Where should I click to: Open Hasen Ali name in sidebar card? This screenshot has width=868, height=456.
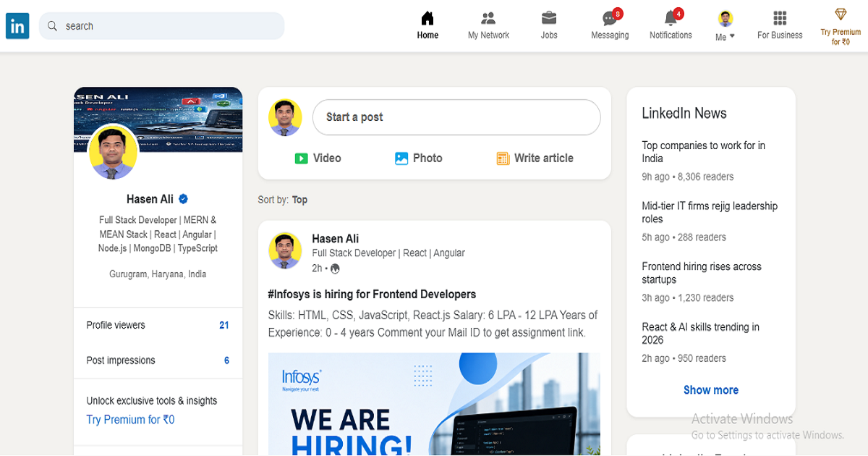150,199
